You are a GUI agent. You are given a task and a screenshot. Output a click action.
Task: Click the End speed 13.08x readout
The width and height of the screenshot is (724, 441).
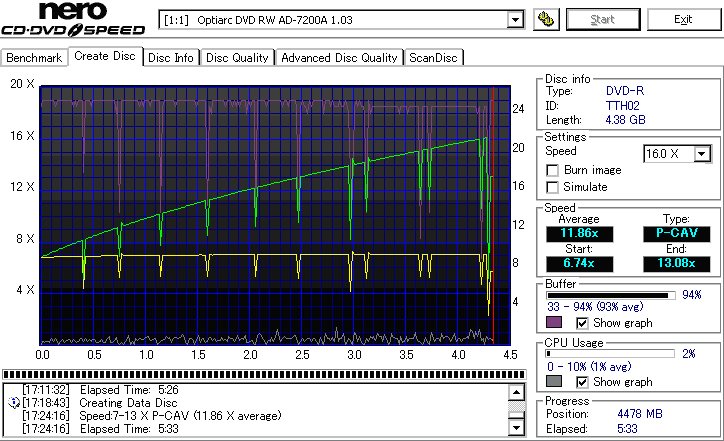676,263
